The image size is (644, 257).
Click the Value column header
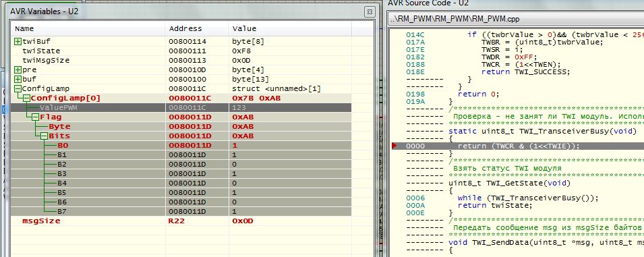[290, 29]
